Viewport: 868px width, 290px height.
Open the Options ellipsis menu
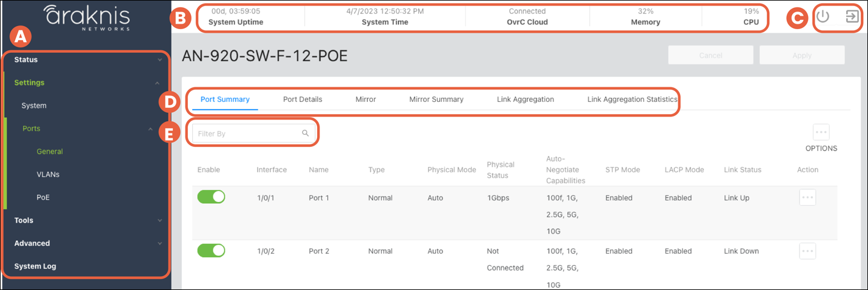[x=821, y=132]
